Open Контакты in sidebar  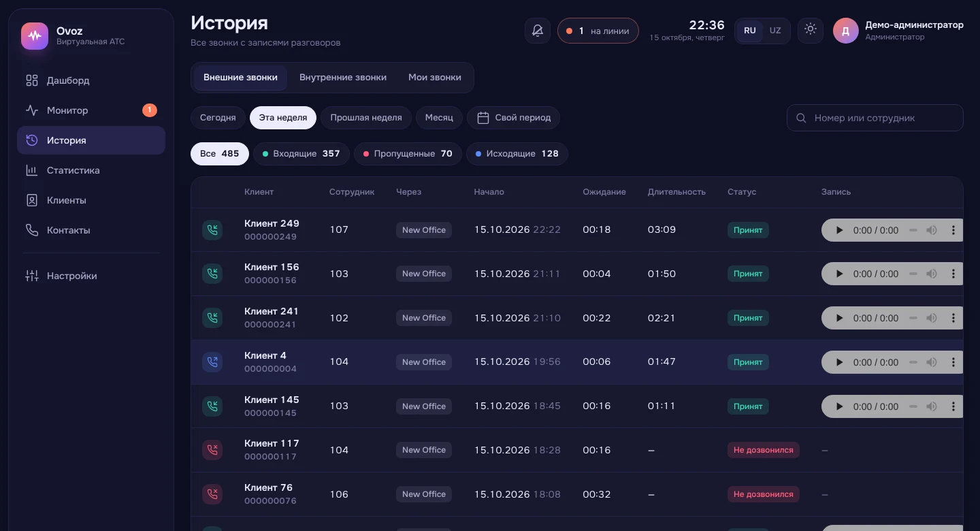(x=91, y=230)
